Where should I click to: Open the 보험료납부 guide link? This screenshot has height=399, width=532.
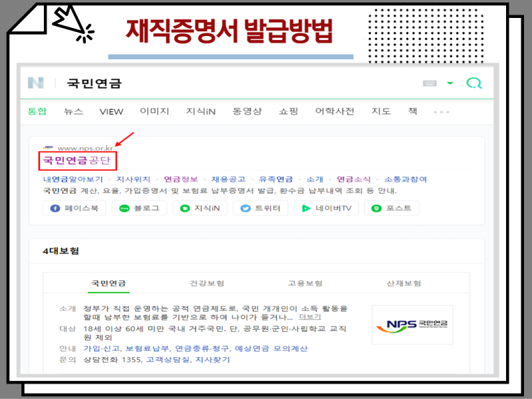pyautogui.click(x=147, y=348)
